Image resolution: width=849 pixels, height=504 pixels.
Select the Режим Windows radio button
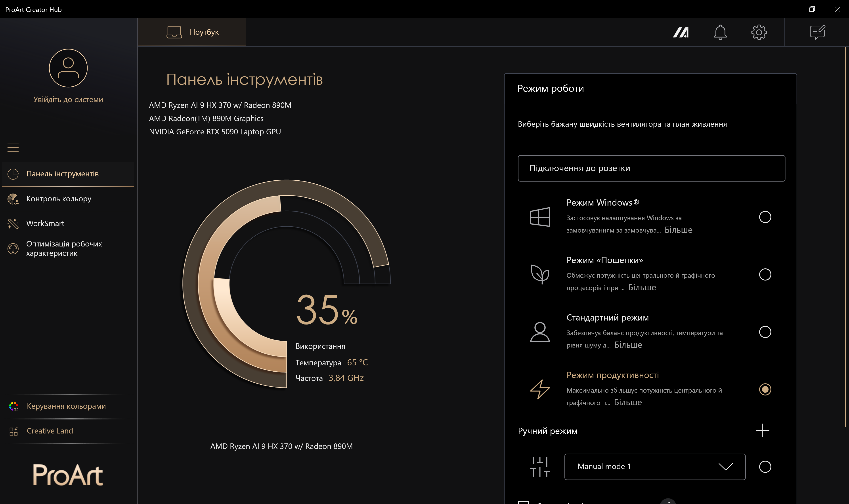point(765,217)
